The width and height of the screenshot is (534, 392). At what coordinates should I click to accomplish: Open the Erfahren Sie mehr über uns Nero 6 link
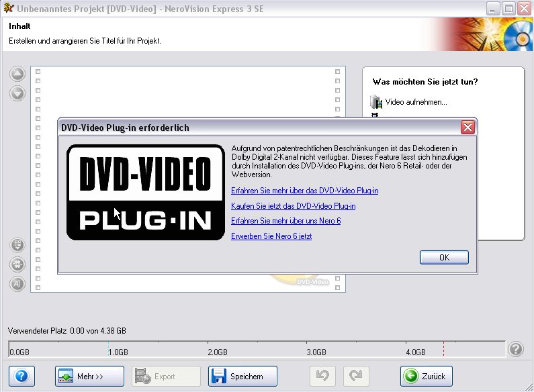click(x=286, y=221)
